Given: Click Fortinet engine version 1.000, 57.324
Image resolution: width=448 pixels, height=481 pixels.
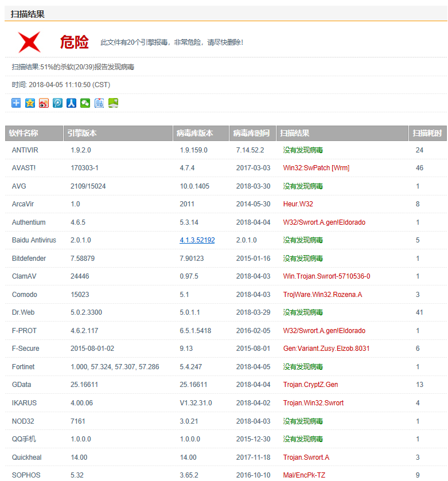Looking at the screenshot, I should [115, 367].
